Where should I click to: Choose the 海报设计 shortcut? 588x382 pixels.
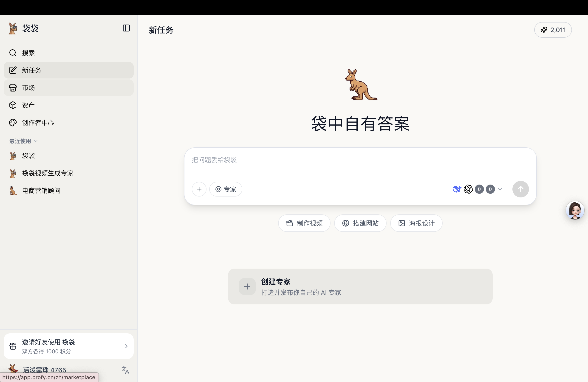(416, 223)
